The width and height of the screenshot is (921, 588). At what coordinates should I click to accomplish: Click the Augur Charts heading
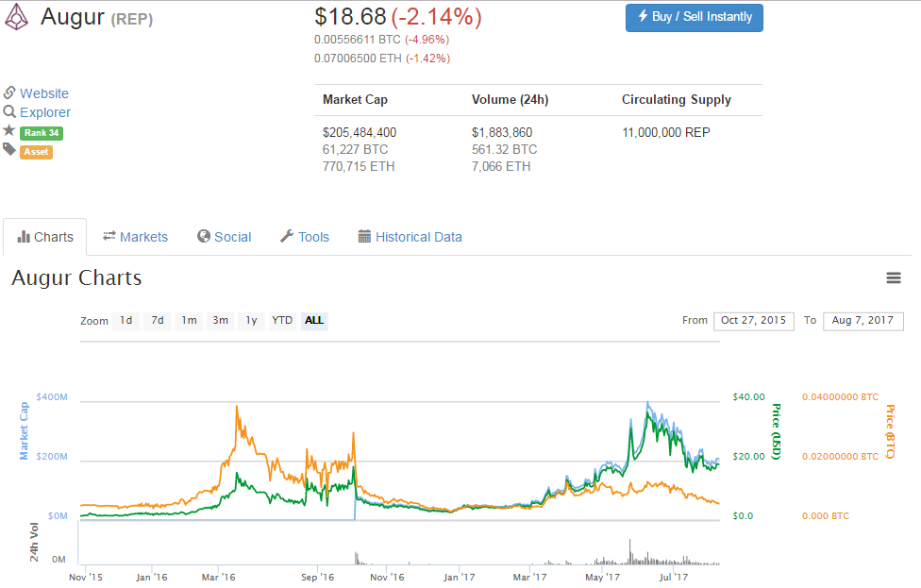tap(76, 277)
